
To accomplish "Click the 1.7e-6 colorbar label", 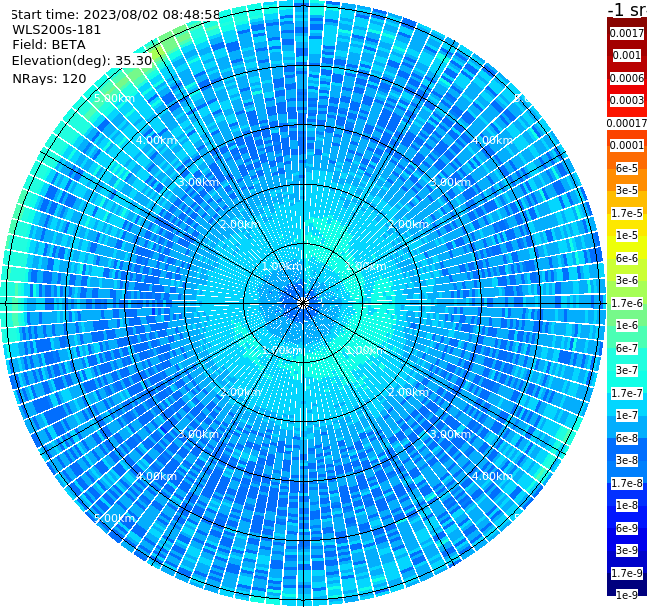I will (x=627, y=303).
